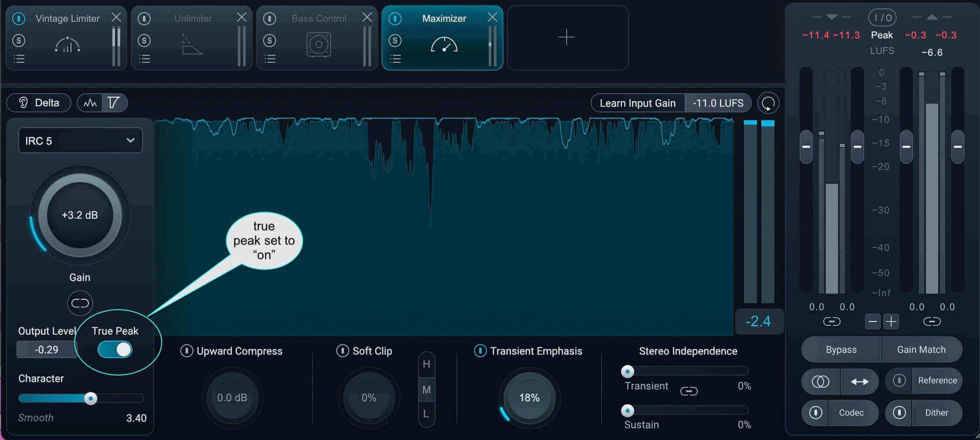980x440 pixels.
Task: Open Vintage Limiter presets list icon
Action: click(19, 59)
